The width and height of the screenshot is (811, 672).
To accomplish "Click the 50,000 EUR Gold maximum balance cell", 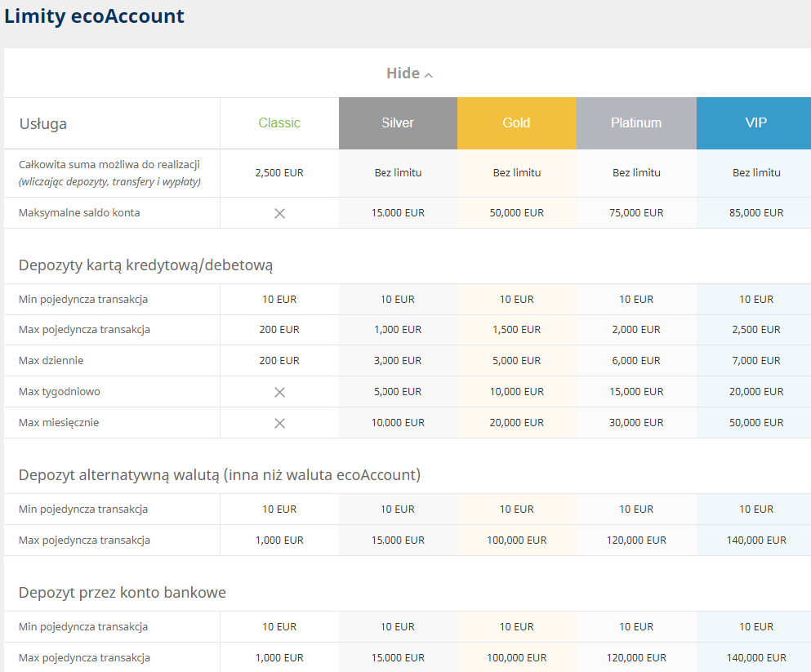I will 517,213.
